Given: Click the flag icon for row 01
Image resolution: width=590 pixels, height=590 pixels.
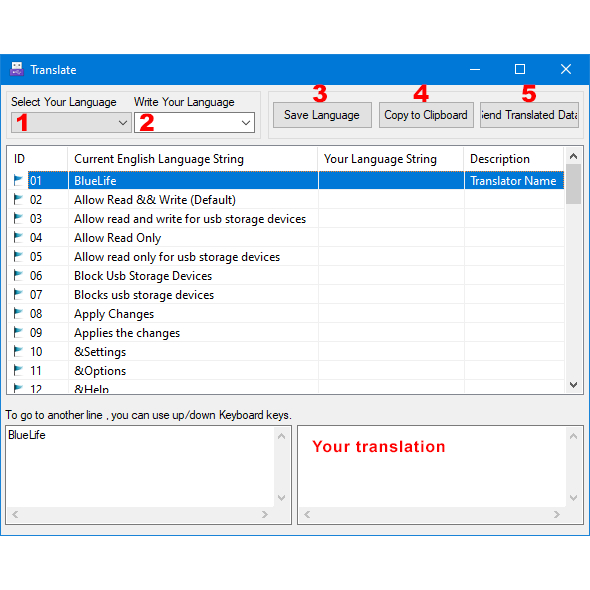Looking at the screenshot, I should [x=18, y=181].
